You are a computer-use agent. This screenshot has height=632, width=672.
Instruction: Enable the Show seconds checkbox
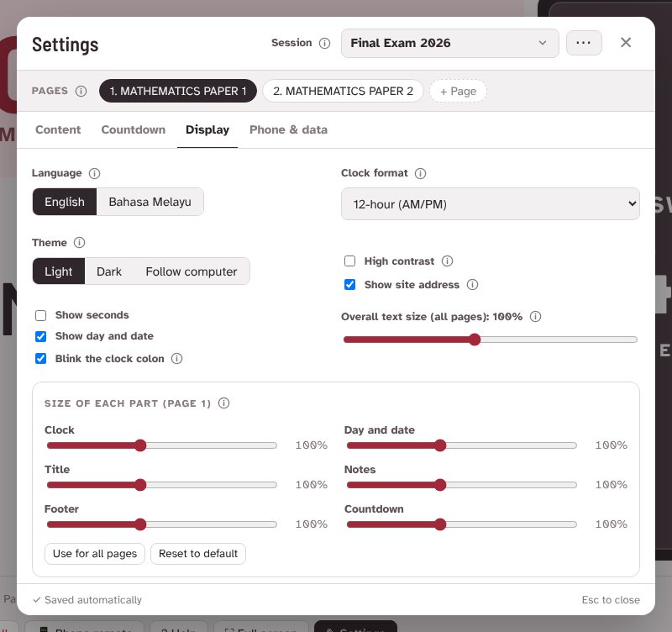(x=40, y=315)
